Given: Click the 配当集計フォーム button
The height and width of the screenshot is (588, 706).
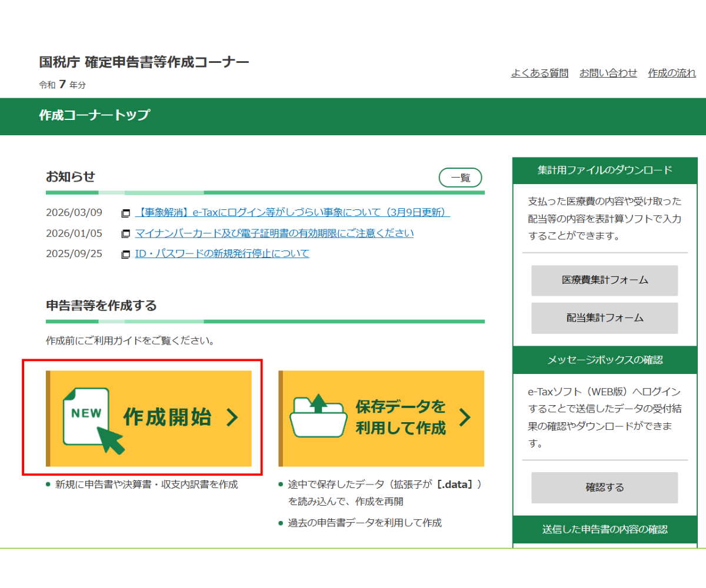Looking at the screenshot, I should [604, 318].
